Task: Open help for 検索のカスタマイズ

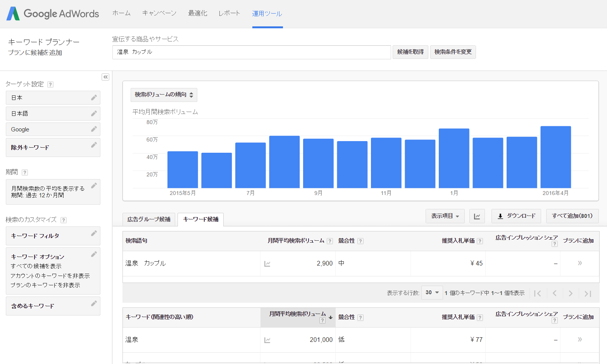Action: click(x=64, y=220)
